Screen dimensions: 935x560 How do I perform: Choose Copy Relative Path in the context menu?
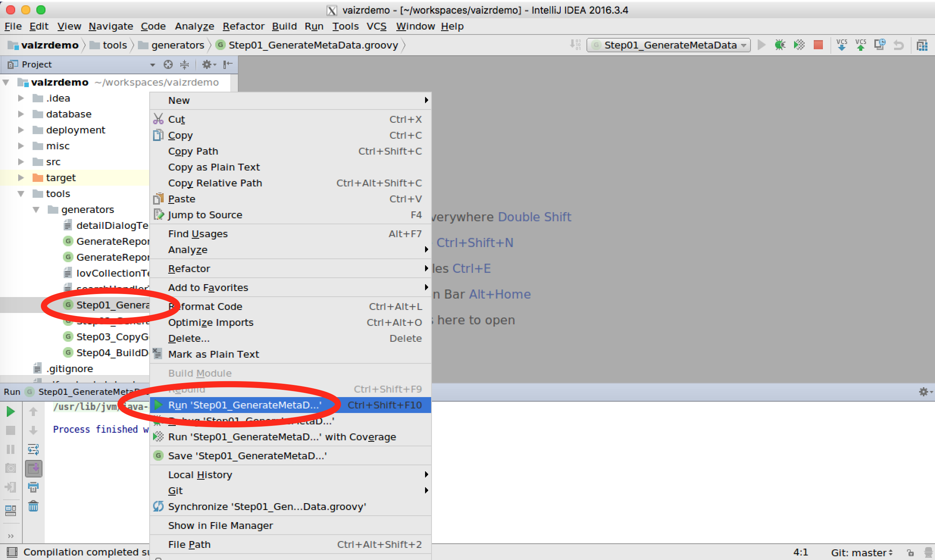pos(291,183)
